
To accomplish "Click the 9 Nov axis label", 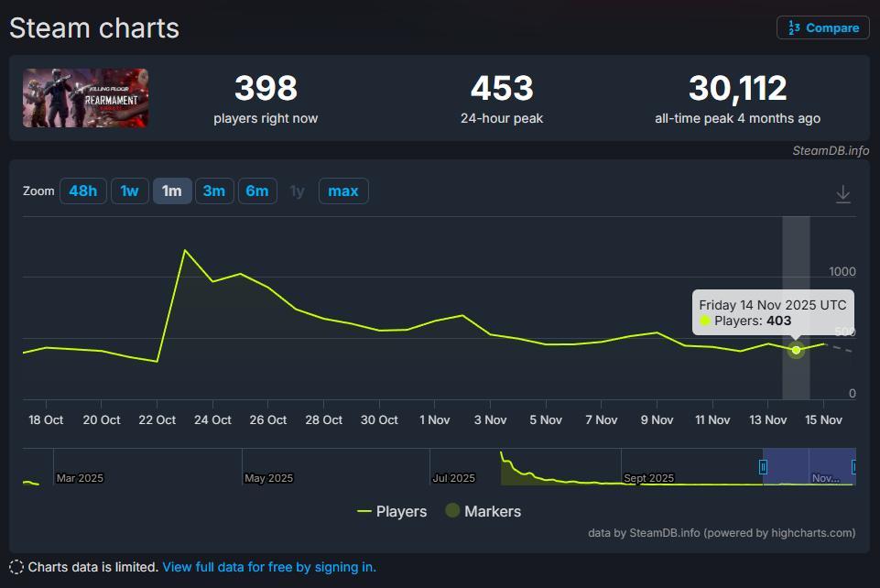I will pyautogui.click(x=657, y=419).
